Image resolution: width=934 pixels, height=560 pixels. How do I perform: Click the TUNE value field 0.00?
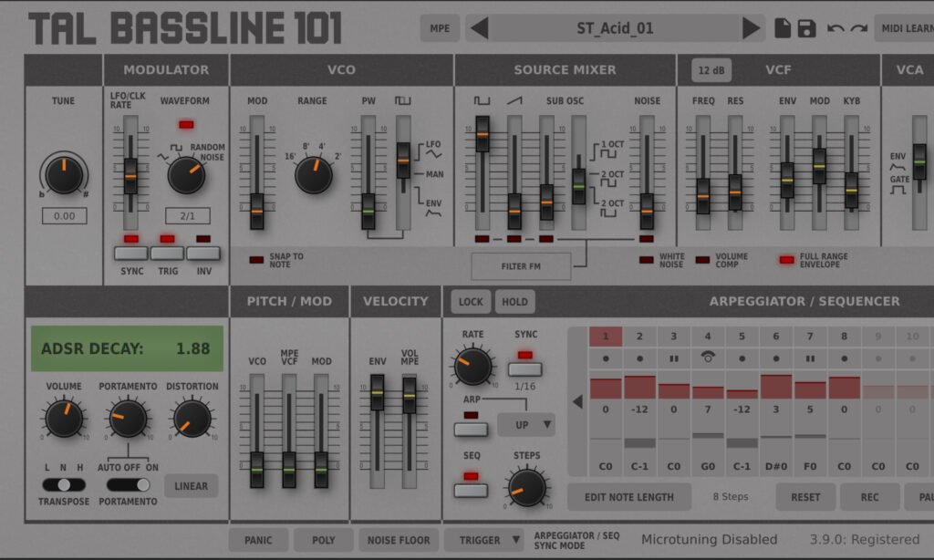(65, 215)
